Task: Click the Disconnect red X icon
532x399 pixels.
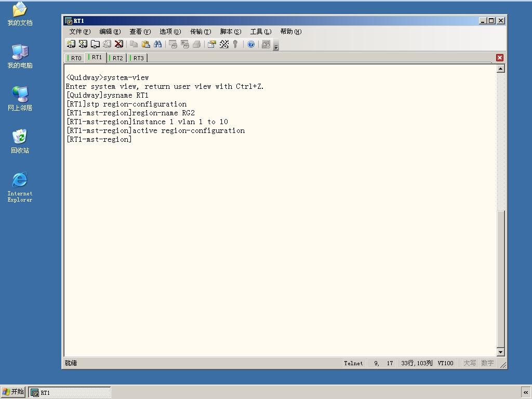Action: pos(119,44)
